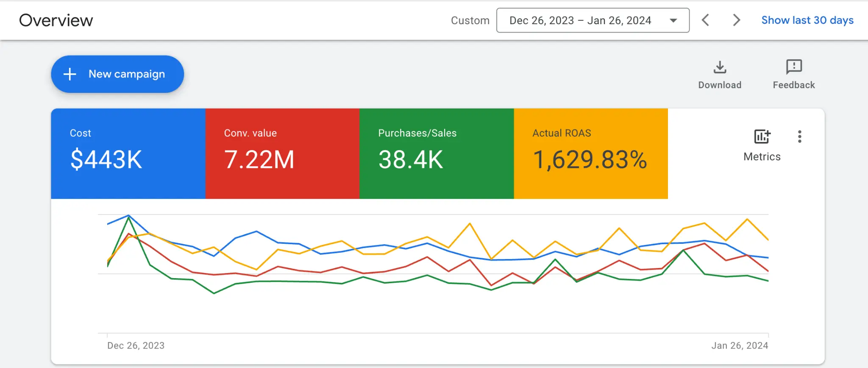Click the 1,629.83% ROAS value

(x=590, y=160)
